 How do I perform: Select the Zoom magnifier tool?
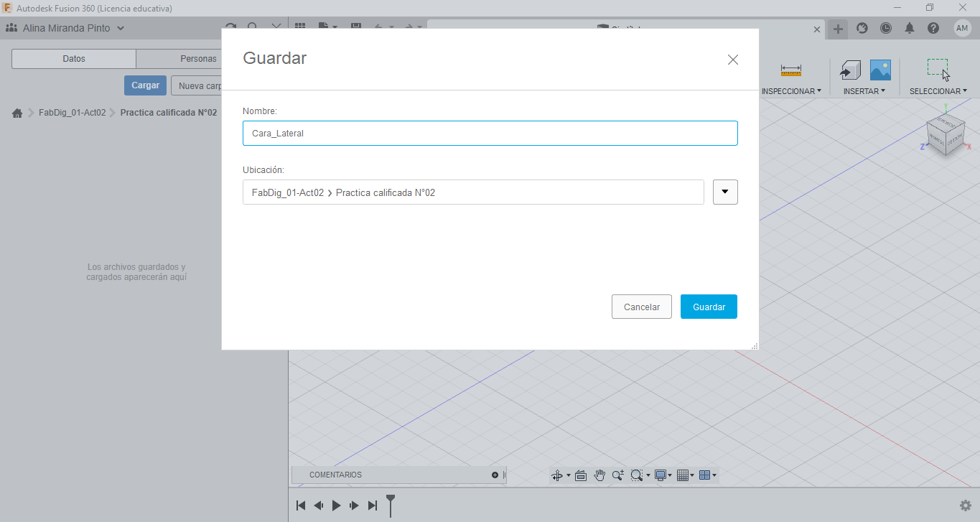click(617, 475)
